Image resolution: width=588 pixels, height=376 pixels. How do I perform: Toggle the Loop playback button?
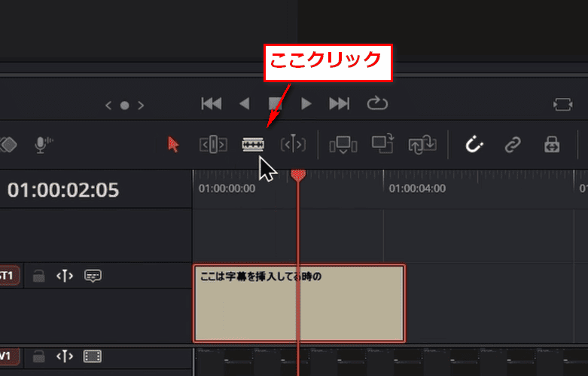(x=376, y=104)
